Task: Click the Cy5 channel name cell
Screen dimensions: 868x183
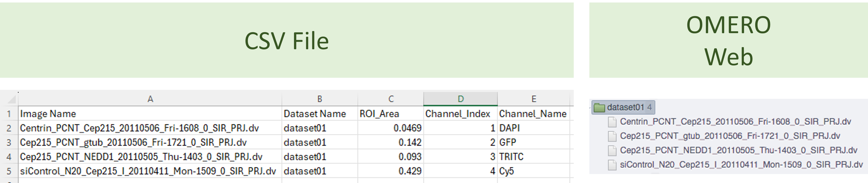Action: [x=533, y=172]
